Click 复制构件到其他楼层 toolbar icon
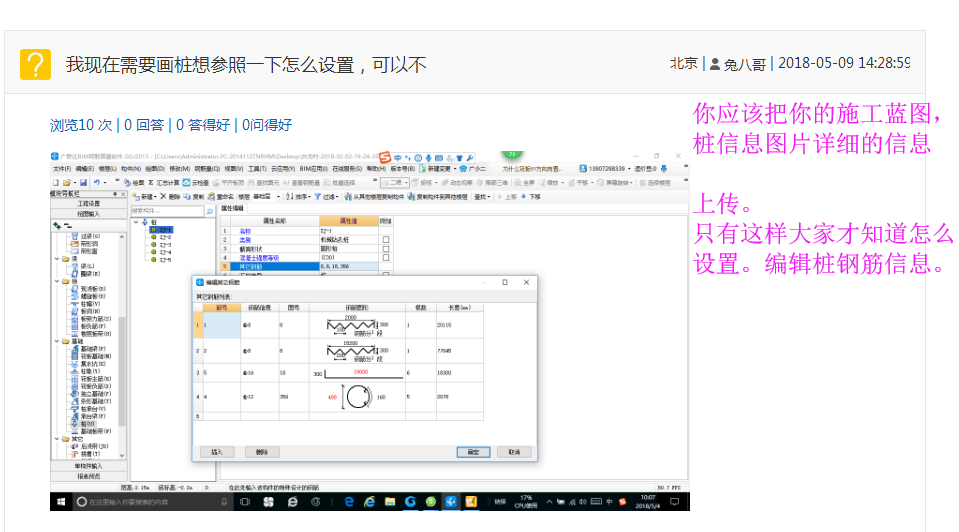 (411, 197)
